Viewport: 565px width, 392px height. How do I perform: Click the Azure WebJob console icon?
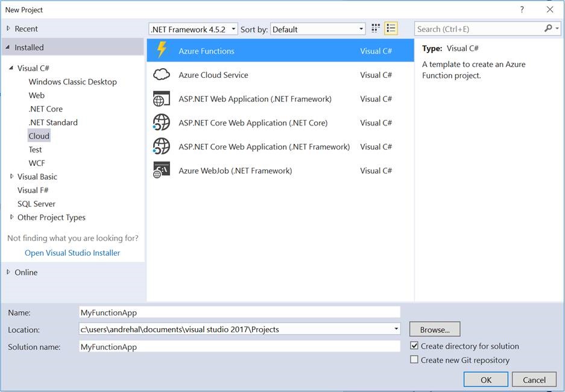(162, 171)
